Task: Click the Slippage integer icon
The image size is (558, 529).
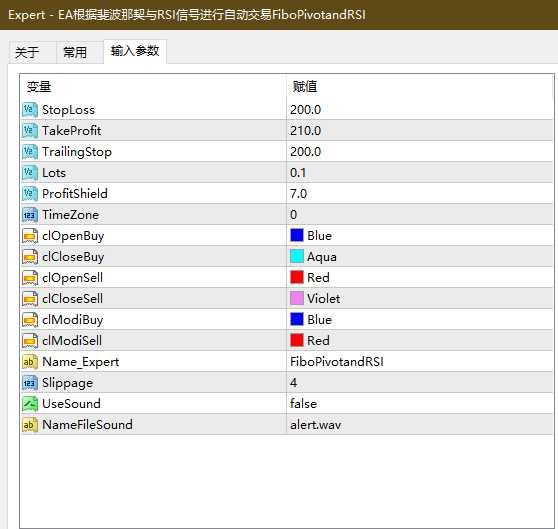Action: click(x=30, y=383)
